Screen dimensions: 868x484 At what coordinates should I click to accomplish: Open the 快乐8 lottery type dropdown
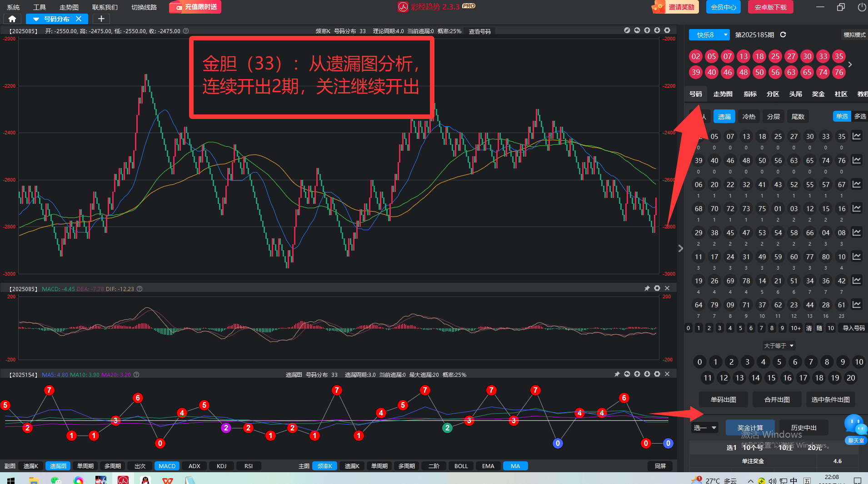pos(709,35)
